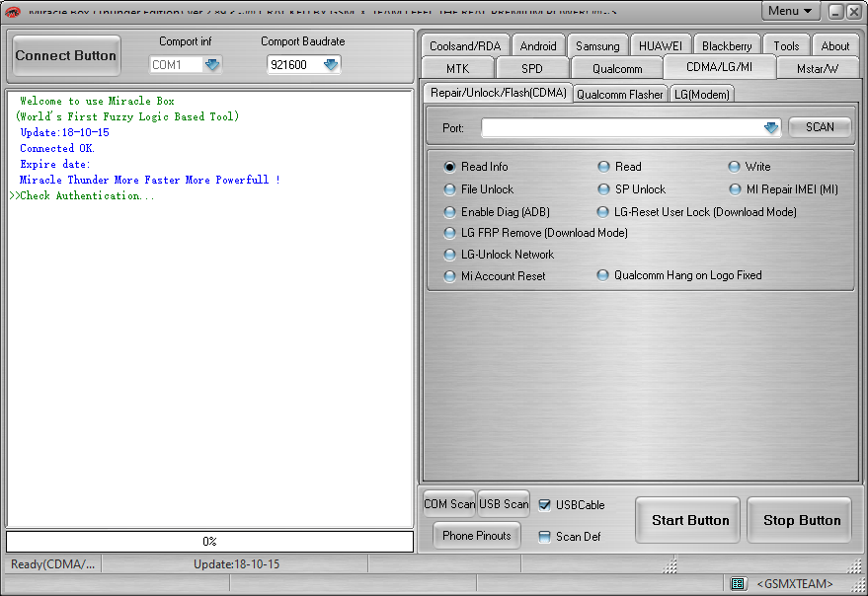Select the File Unlock radio button
868x596 pixels.
pos(449,189)
